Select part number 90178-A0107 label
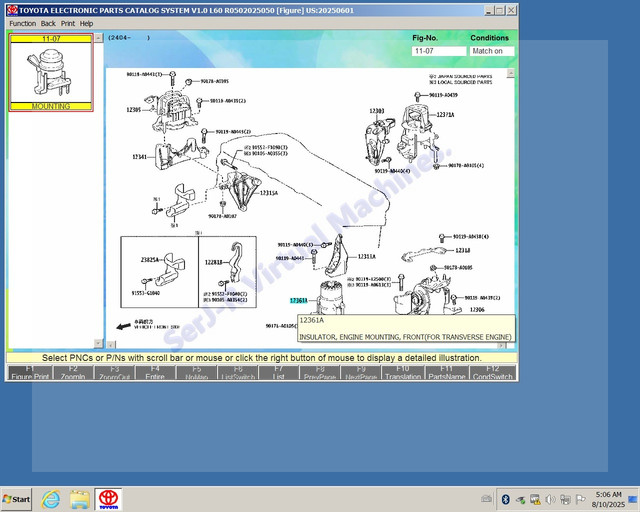Image resolution: width=640 pixels, height=512 pixels. pos(222,216)
